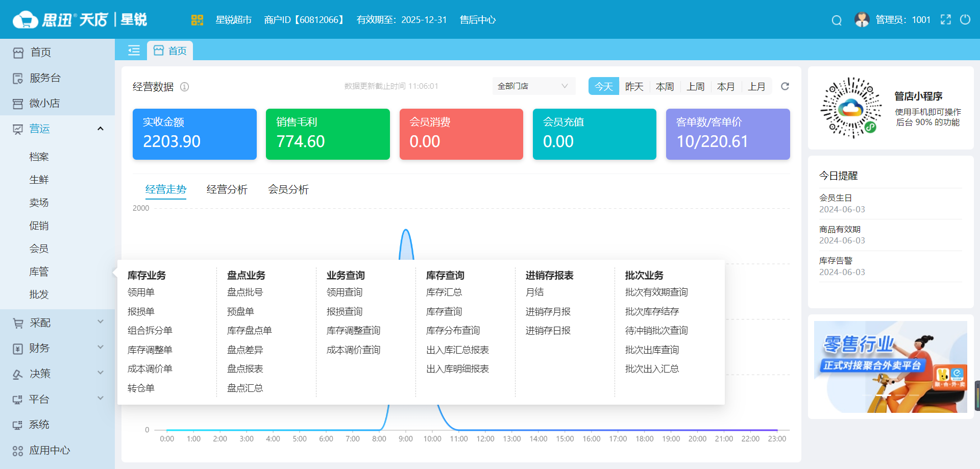Viewport: 980px width, 469px height.
Task: Click the search magnifier icon
Action: [836, 20]
